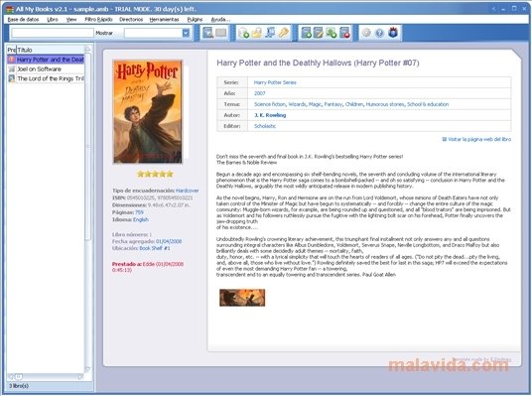Click the add multiple books icon
532x396 pixels.
tap(332, 33)
